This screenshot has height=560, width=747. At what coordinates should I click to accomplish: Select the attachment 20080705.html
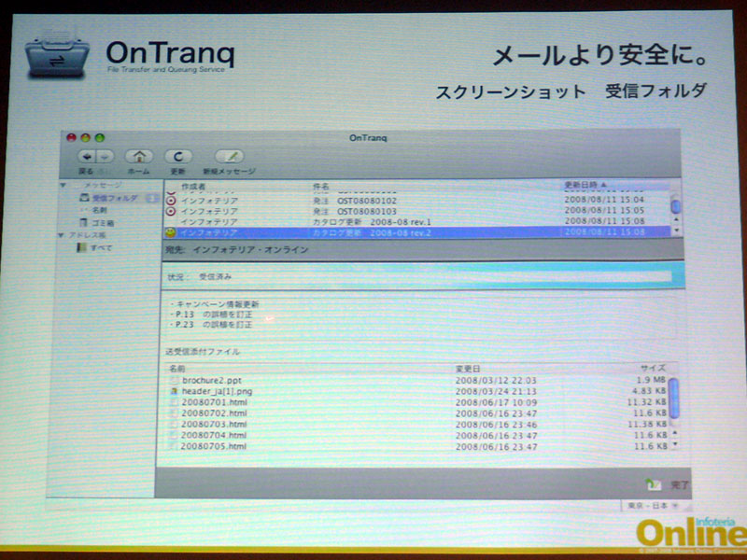pyautogui.click(x=214, y=446)
